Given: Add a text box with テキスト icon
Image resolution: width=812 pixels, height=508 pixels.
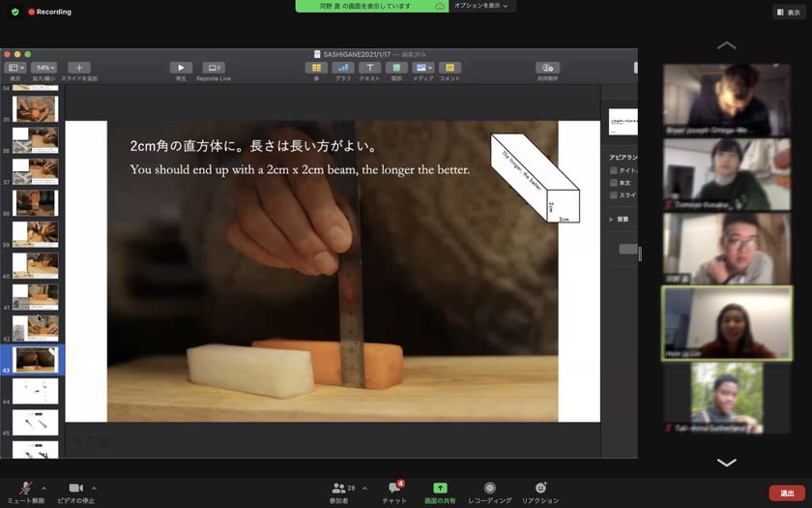Looking at the screenshot, I should click(369, 68).
